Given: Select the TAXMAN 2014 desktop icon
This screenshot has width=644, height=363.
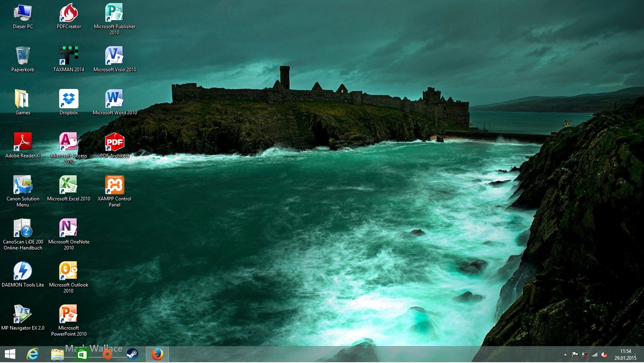Looking at the screenshot, I should pos(68,56).
